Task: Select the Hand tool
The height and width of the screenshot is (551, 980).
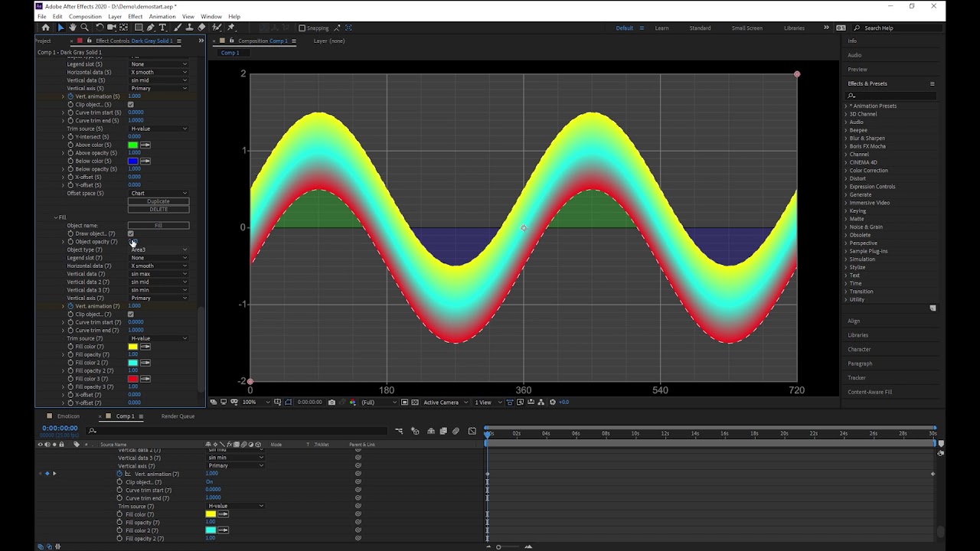Action: tap(73, 28)
